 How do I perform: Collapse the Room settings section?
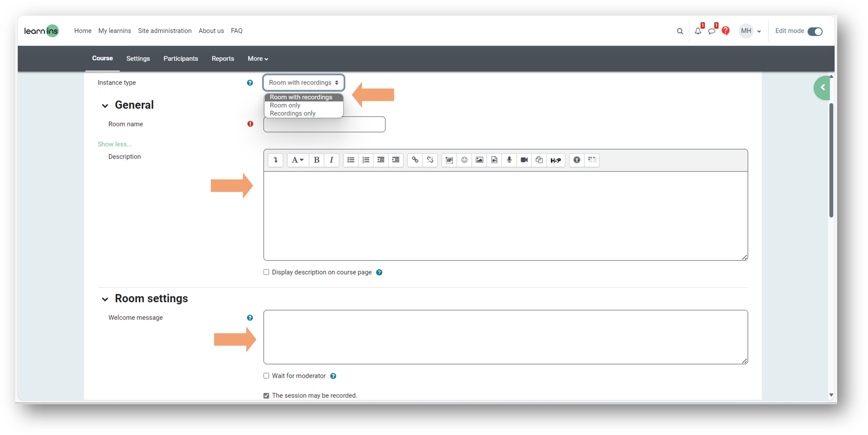pos(105,299)
